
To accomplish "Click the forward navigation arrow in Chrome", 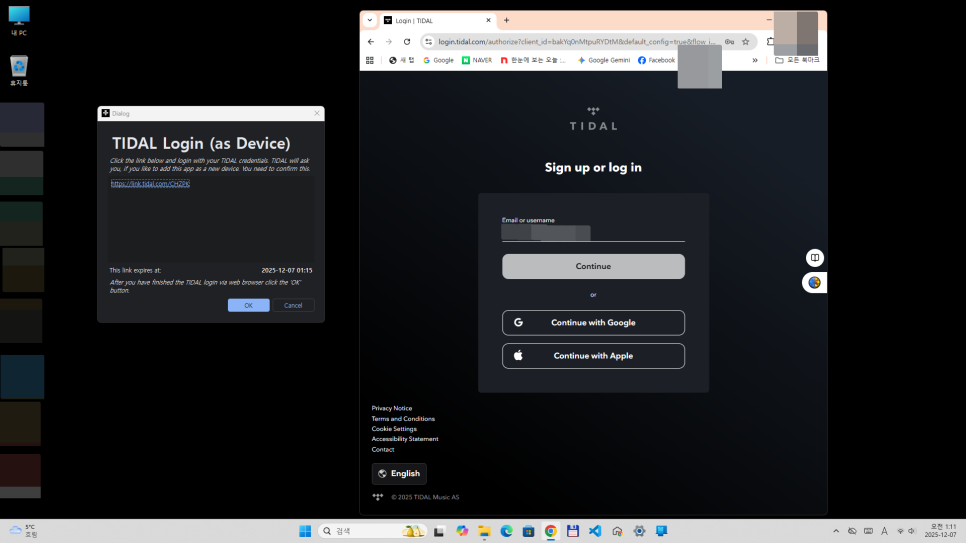I will point(389,42).
